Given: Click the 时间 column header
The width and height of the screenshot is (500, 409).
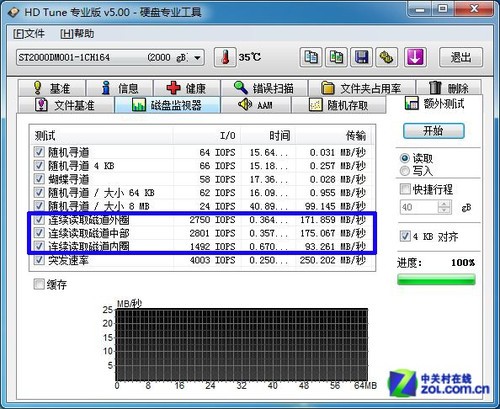Looking at the screenshot, I should click(268, 135).
